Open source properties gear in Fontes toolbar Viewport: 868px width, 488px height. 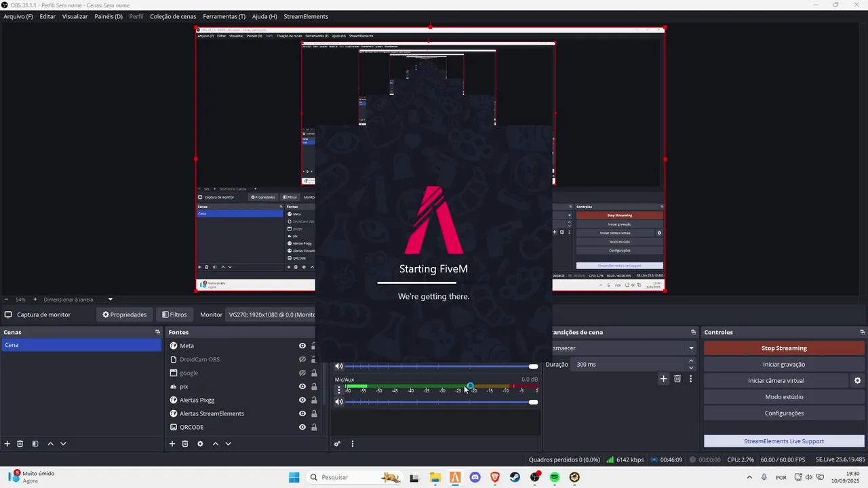200,444
